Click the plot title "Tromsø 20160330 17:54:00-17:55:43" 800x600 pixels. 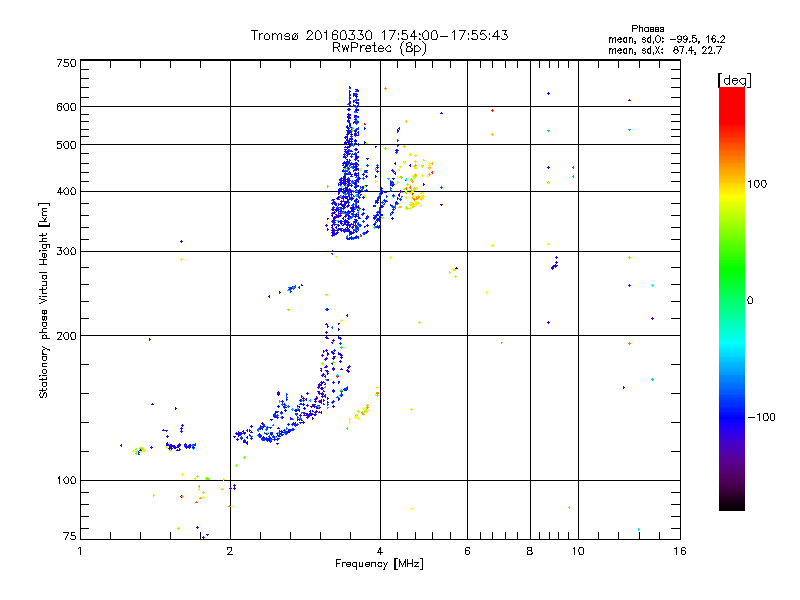379,35
